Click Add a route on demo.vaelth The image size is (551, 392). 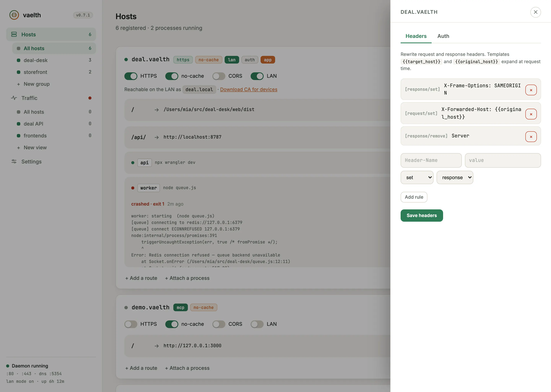point(141,368)
